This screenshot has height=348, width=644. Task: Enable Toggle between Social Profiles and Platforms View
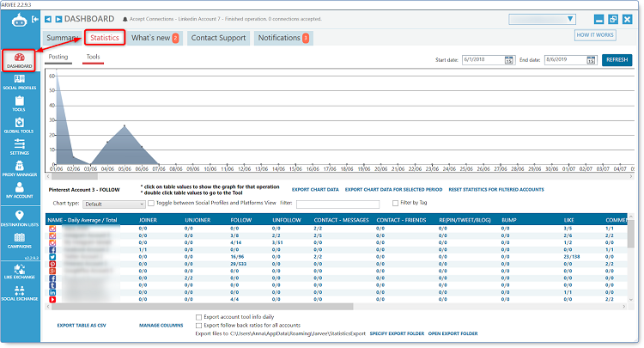[x=152, y=204]
